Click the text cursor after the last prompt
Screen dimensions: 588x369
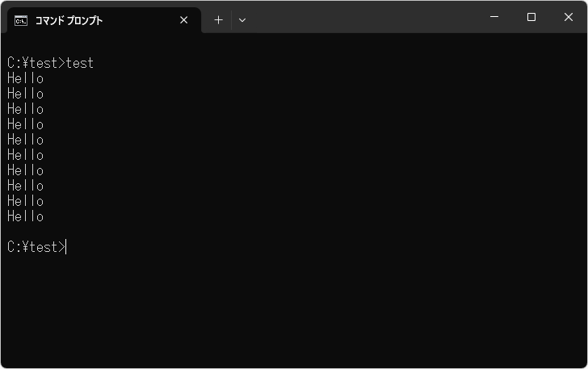point(66,247)
